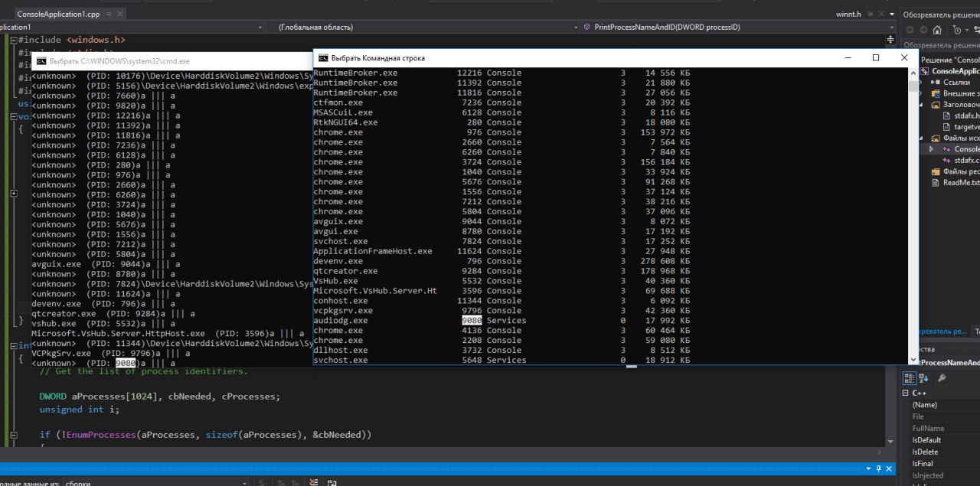Image resolution: width=980 pixels, height=486 pixels.
Task: Click the command prompt vertical scrollbar down arrow
Action: click(x=913, y=359)
